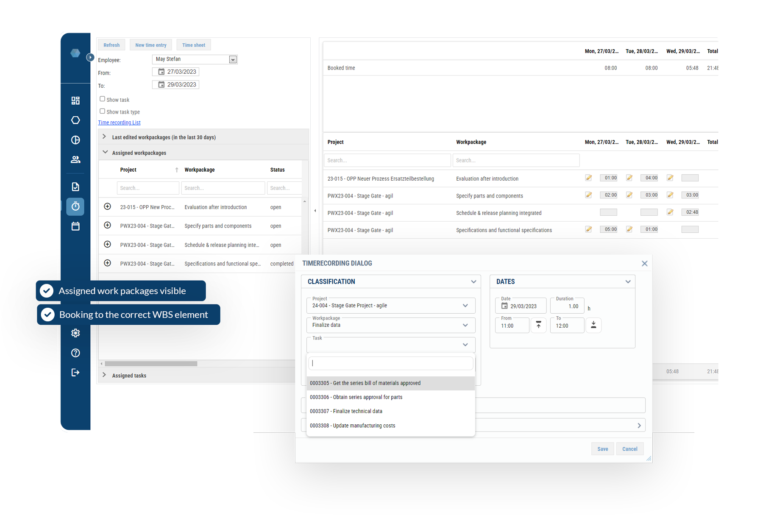Open the pie chart reports icon in sidebar
Screen dimensions: 763x532
(75, 139)
